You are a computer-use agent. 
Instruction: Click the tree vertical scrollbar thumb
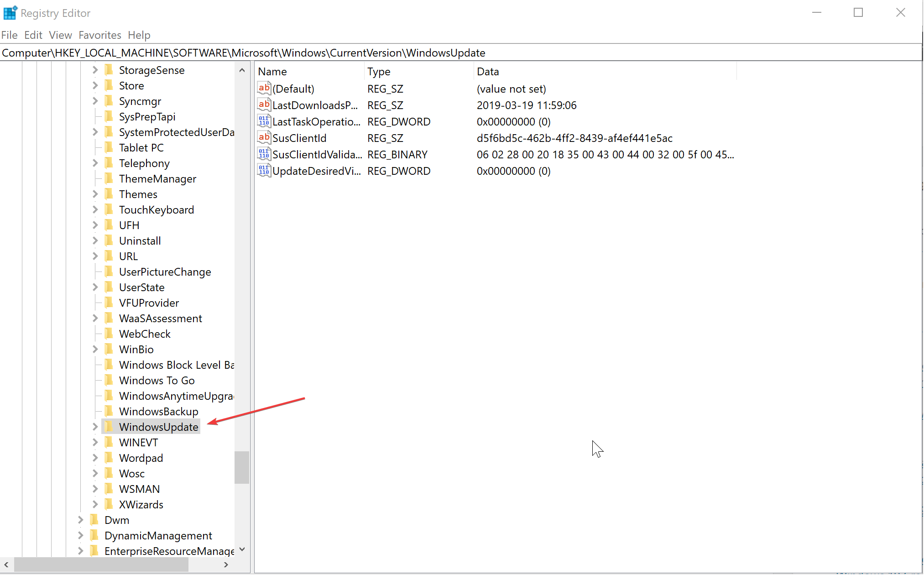click(242, 467)
